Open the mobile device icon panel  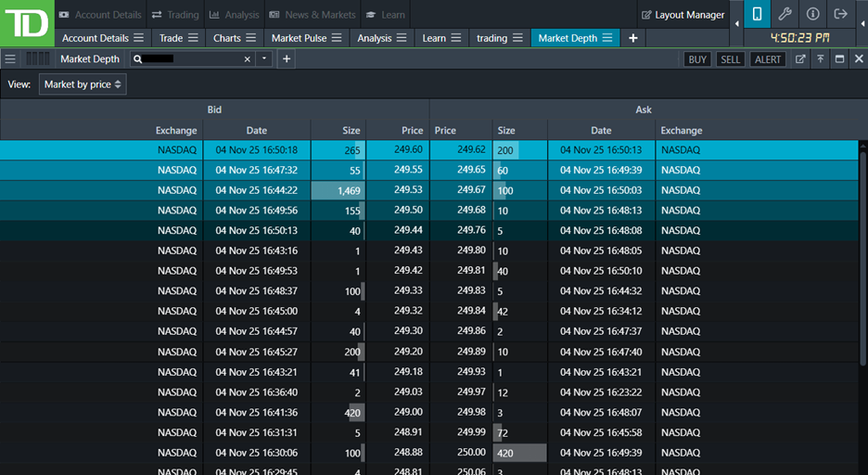(x=757, y=14)
